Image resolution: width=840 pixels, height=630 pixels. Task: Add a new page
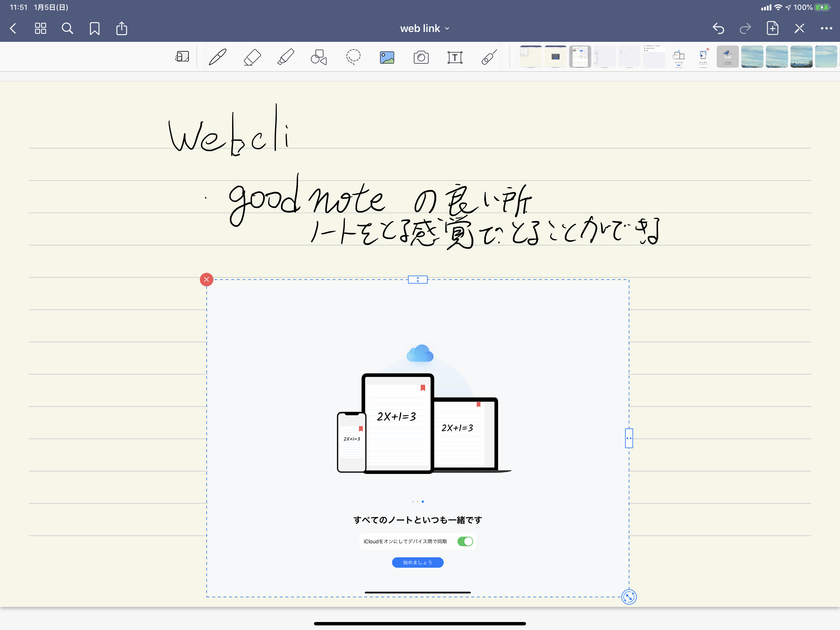[772, 29]
